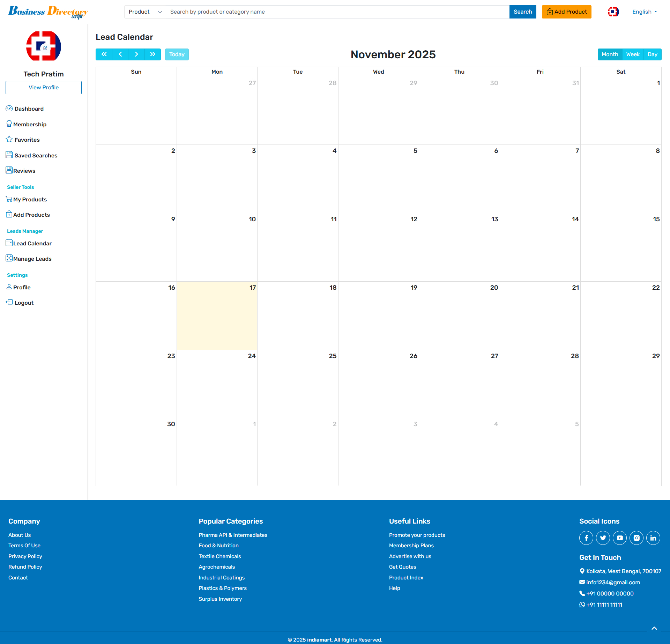Open the Product search type dropdown
670x644 pixels.
145,12
